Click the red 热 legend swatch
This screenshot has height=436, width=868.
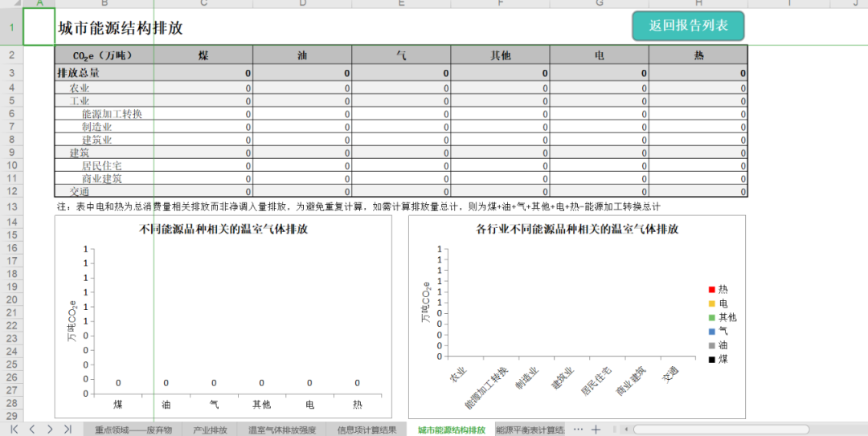pos(712,289)
